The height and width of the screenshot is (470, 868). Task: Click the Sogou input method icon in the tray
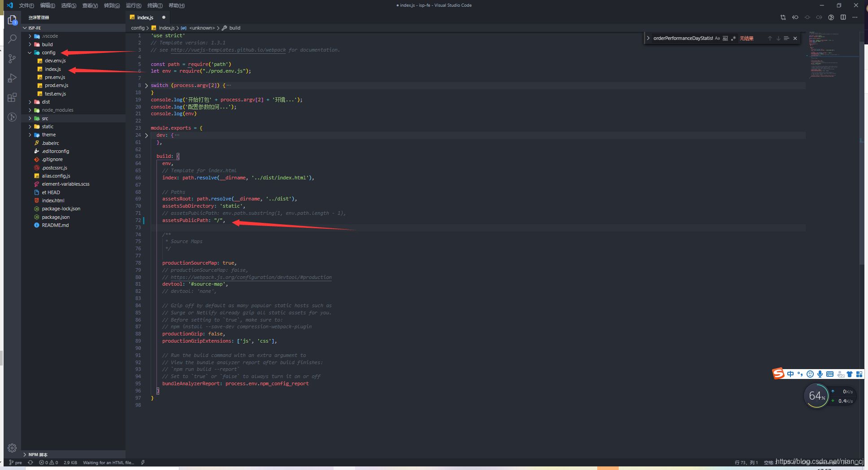pyautogui.click(x=779, y=374)
